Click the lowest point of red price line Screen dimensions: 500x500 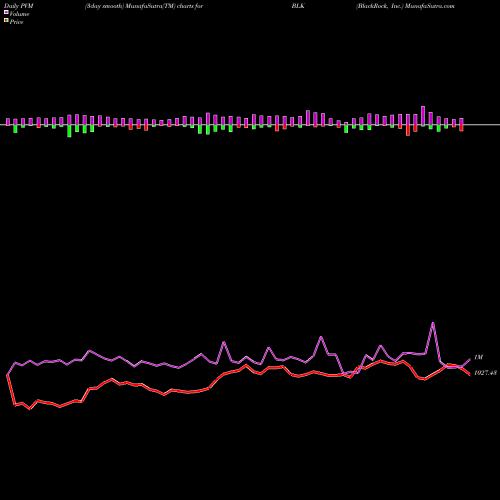tap(30, 409)
